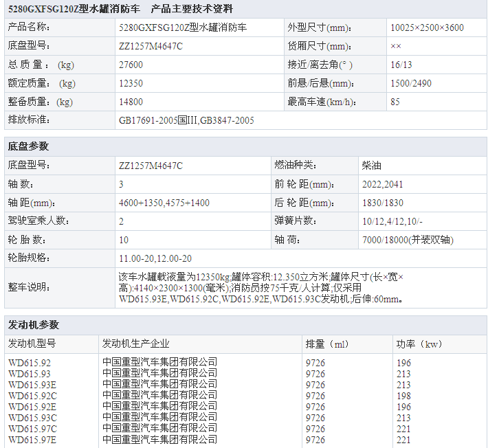Screen dimensions: 488x448
Task: Click the maximum speed value 85
Action: coord(395,102)
